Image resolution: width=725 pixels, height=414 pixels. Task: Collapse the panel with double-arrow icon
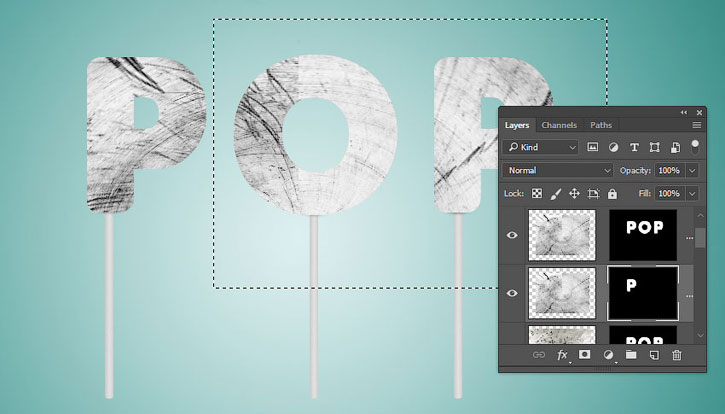[x=684, y=112]
